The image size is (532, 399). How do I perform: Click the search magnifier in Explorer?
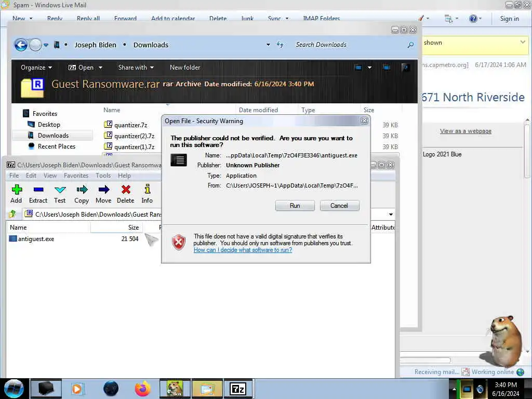pos(410,45)
